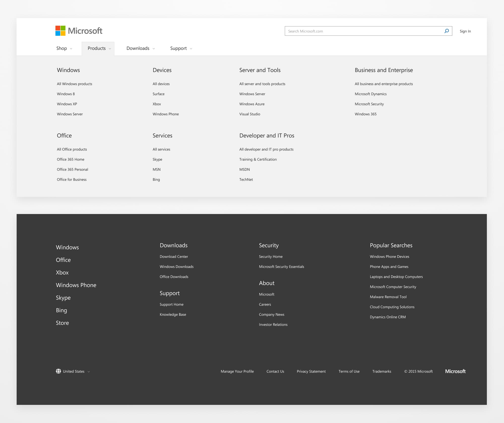
Task: Open Microsoft Security Essentials link
Action: (281, 267)
